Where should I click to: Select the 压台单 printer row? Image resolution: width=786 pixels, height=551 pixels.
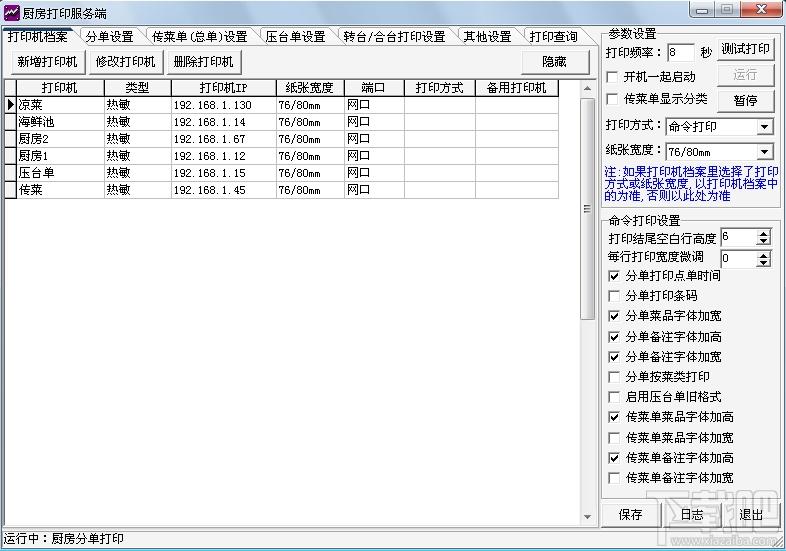[282, 173]
